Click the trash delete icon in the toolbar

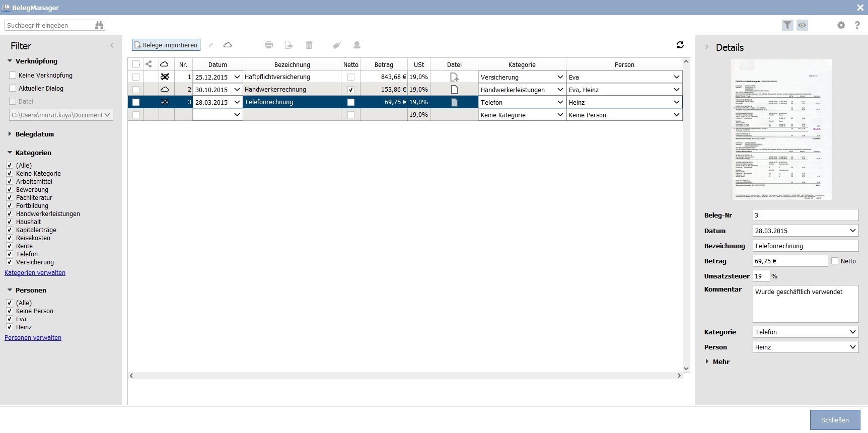coord(309,45)
